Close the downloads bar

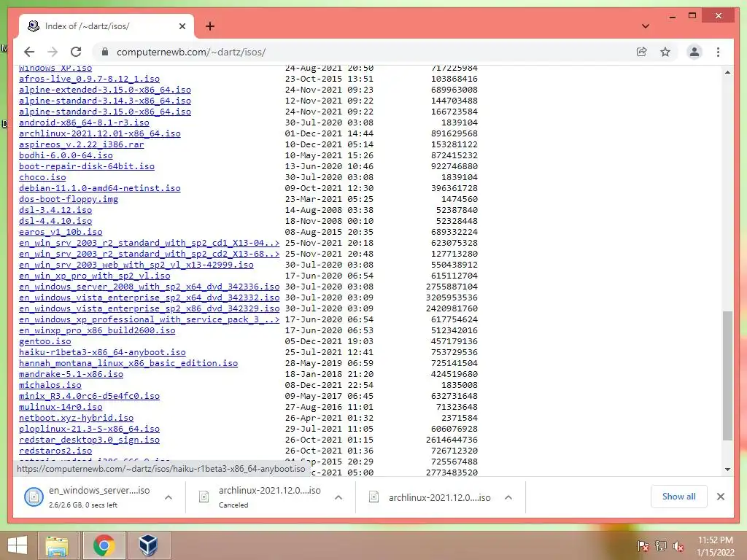[x=720, y=497]
